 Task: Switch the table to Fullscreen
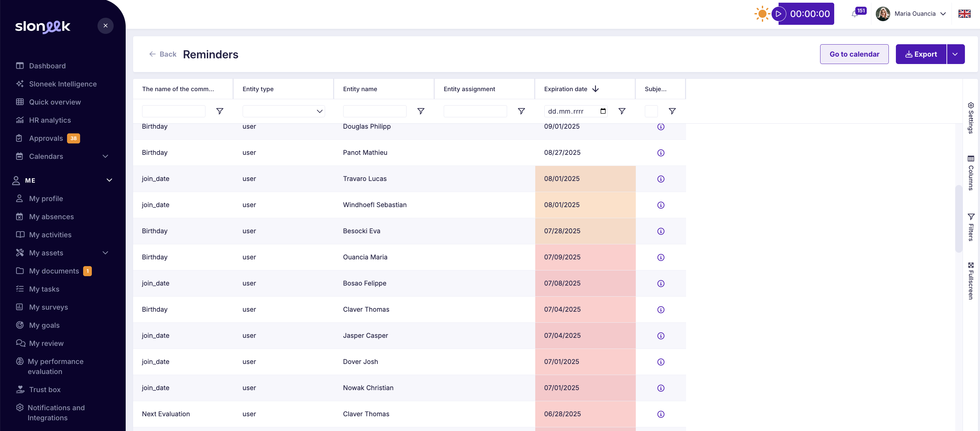click(971, 281)
